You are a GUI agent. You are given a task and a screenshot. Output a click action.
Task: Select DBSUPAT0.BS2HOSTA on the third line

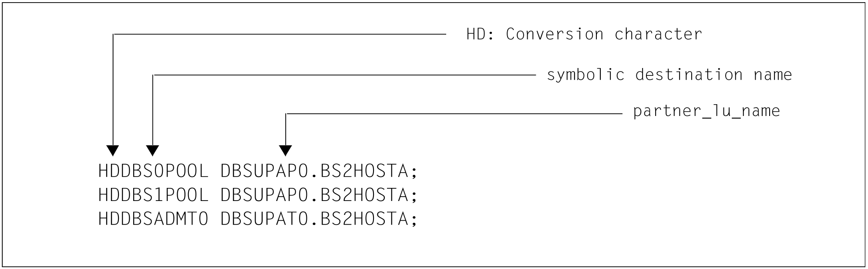(x=314, y=218)
